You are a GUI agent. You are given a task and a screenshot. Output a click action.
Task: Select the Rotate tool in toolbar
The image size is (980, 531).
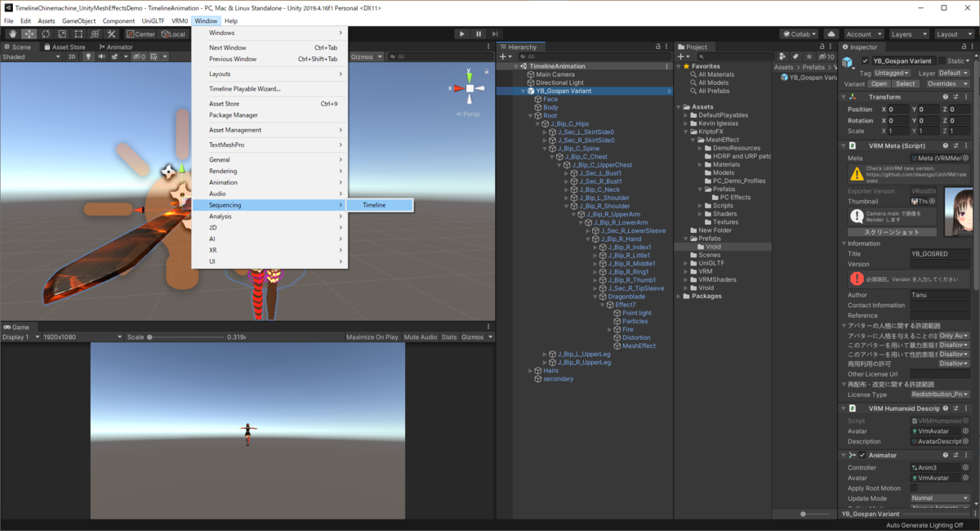[46, 34]
